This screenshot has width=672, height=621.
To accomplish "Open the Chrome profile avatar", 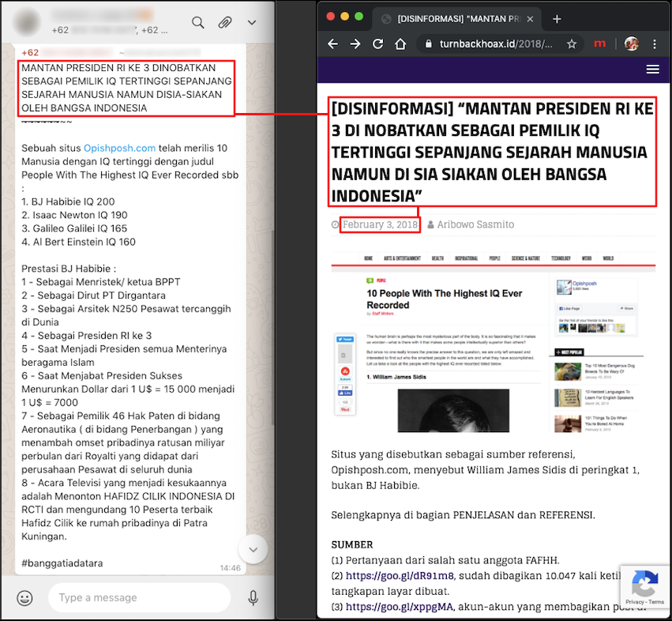I will [631, 44].
